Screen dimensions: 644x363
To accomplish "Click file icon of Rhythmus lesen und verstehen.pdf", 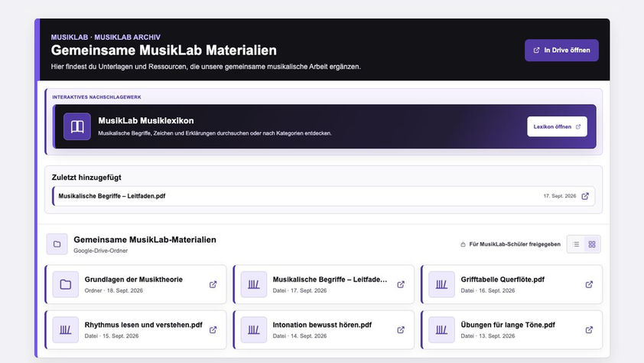I will (65, 330).
